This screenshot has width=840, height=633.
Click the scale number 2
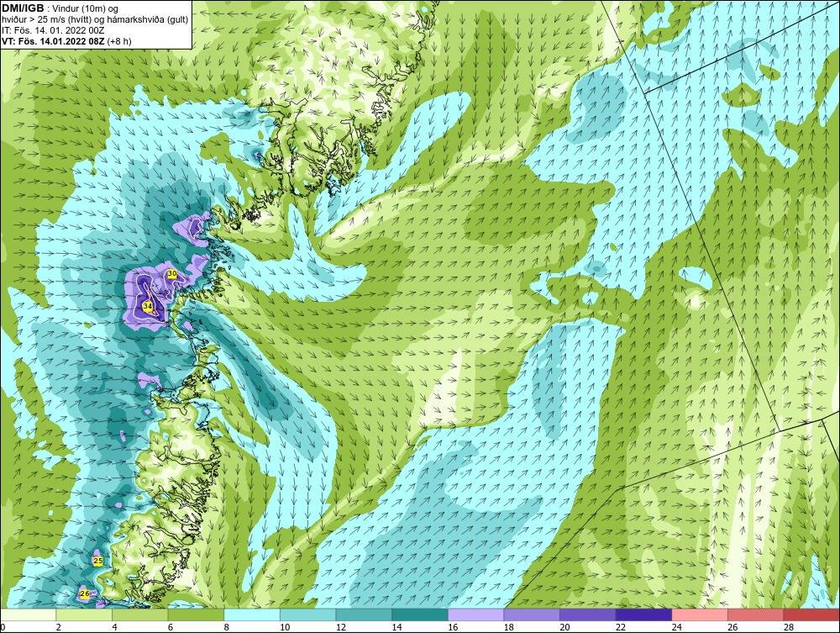pyautogui.click(x=58, y=627)
